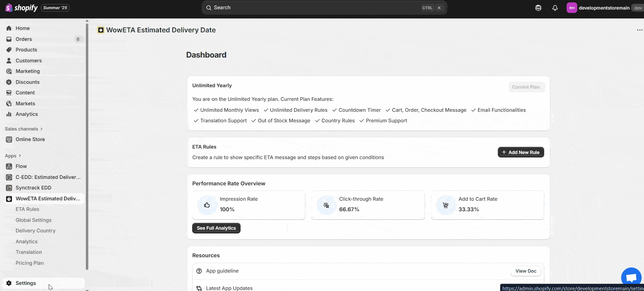Click View Doc for App guideline
This screenshot has height=291, width=644.
pyautogui.click(x=525, y=271)
